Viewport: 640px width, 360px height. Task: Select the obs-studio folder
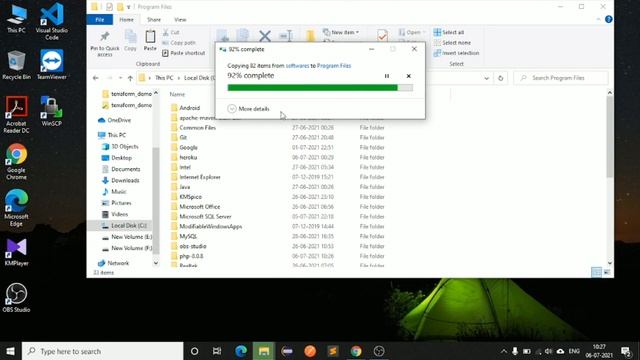coord(193,246)
